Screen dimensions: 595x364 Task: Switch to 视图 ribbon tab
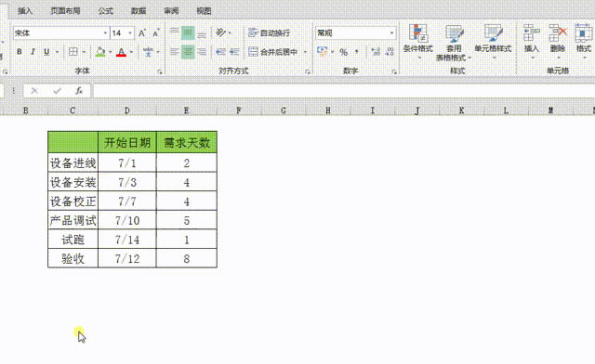point(204,11)
